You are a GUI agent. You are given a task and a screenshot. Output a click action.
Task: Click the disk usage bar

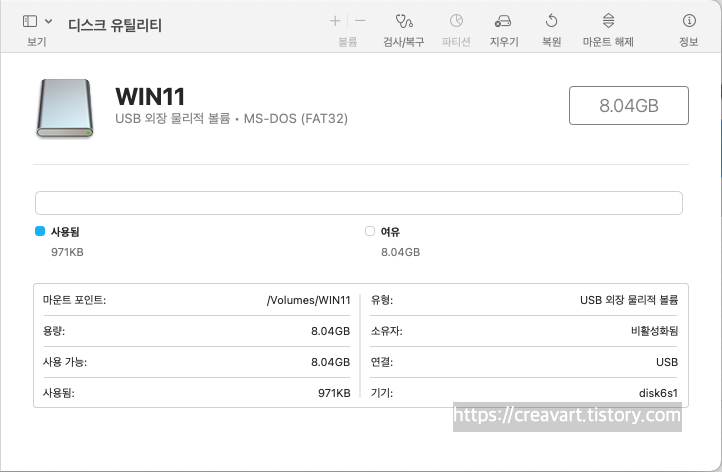tap(359, 203)
